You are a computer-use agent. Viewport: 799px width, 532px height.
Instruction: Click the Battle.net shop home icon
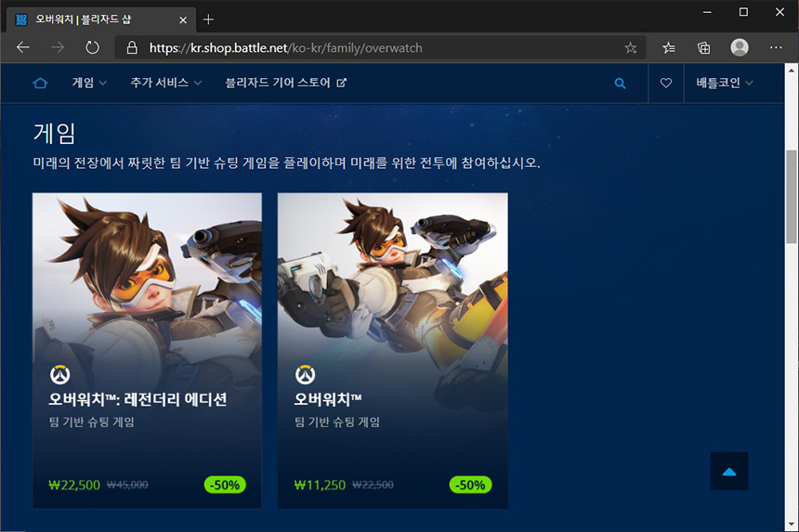40,83
